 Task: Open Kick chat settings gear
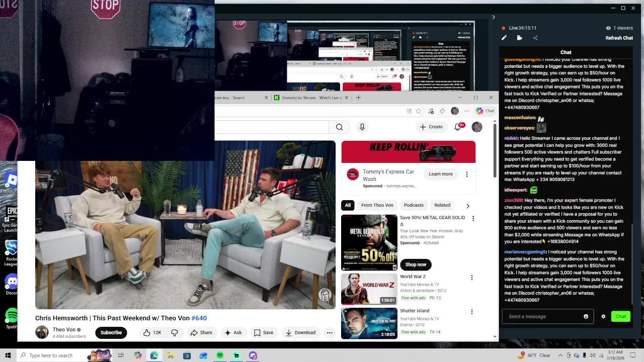click(x=603, y=316)
